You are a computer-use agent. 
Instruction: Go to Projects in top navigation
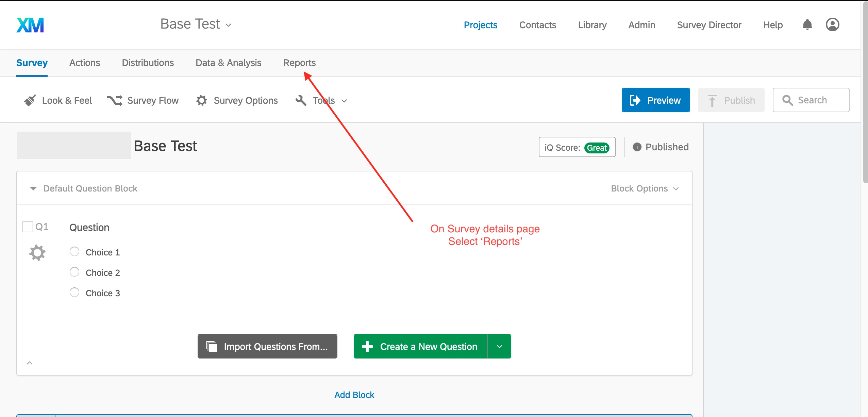[x=481, y=25]
